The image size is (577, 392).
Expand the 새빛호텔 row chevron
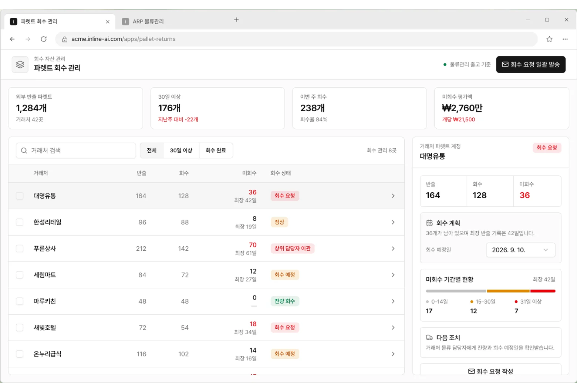[x=393, y=328]
